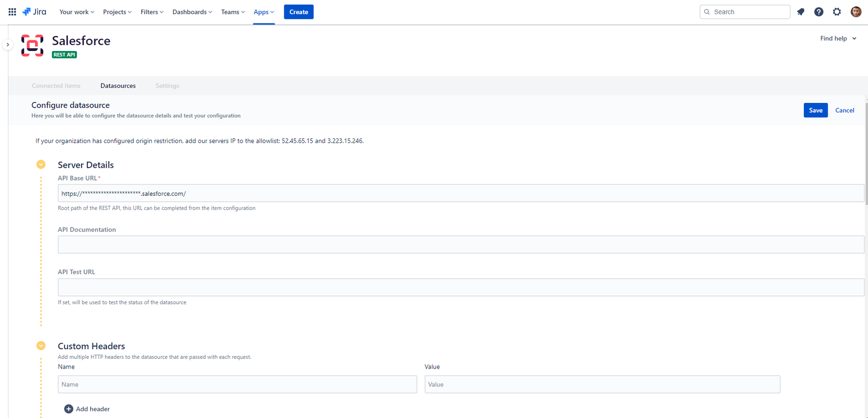The height and width of the screenshot is (418, 868).
Task: Click the Jira logo
Action: click(x=34, y=12)
